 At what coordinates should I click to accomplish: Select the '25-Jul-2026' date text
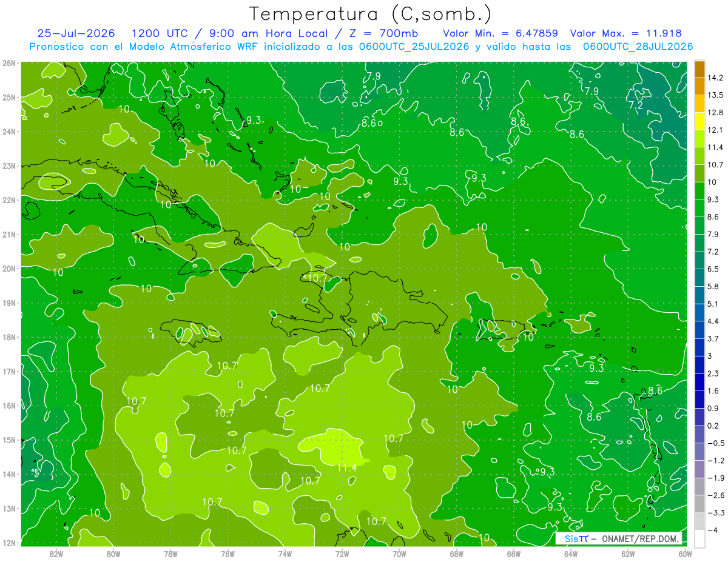77,33
